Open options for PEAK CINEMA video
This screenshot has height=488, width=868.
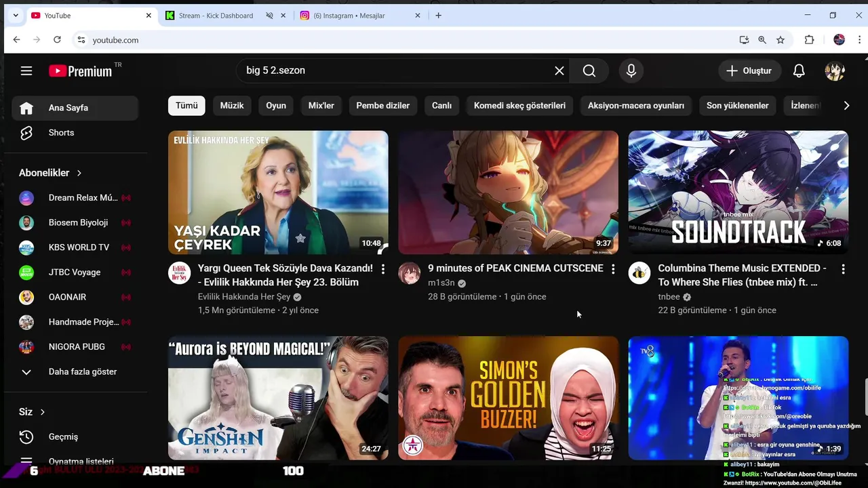pos(613,269)
